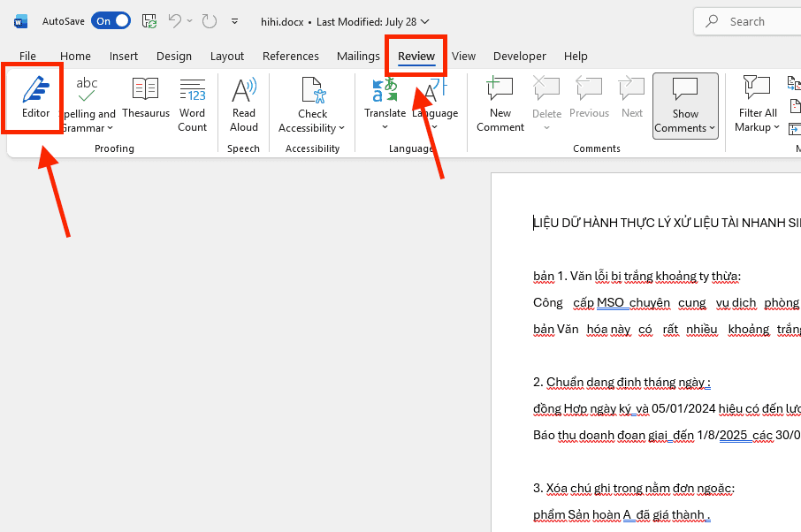Viewport: 801px width, 532px height.
Task: Start Read Aloud
Action: 244,105
